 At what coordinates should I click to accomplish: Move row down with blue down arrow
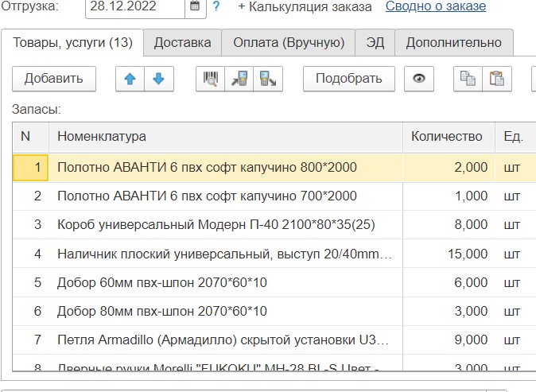[158, 79]
